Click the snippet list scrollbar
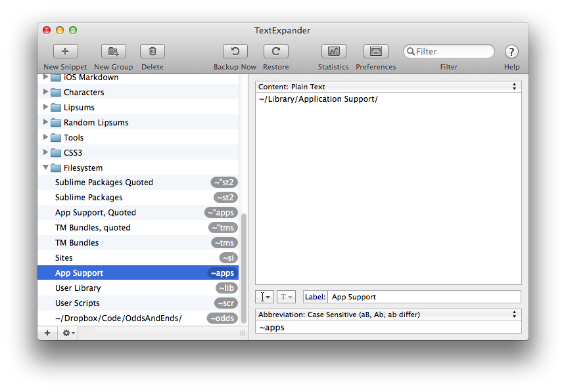The height and width of the screenshot is (392, 566). pos(244,269)
